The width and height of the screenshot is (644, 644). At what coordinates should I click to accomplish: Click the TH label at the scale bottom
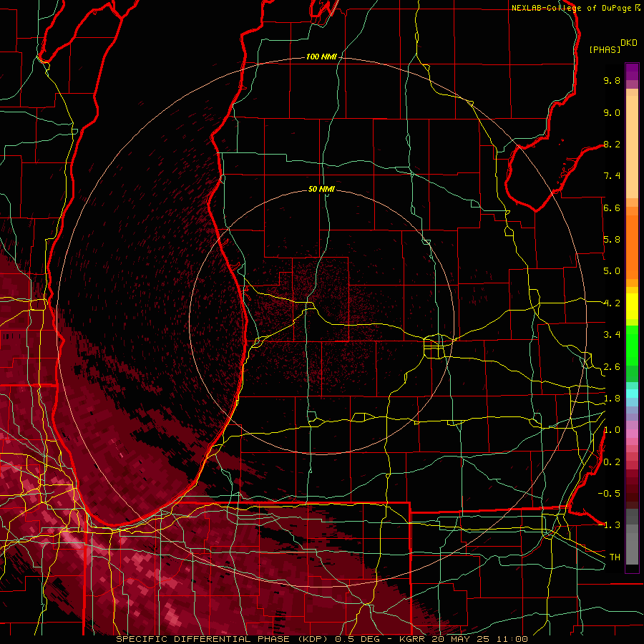615,557
